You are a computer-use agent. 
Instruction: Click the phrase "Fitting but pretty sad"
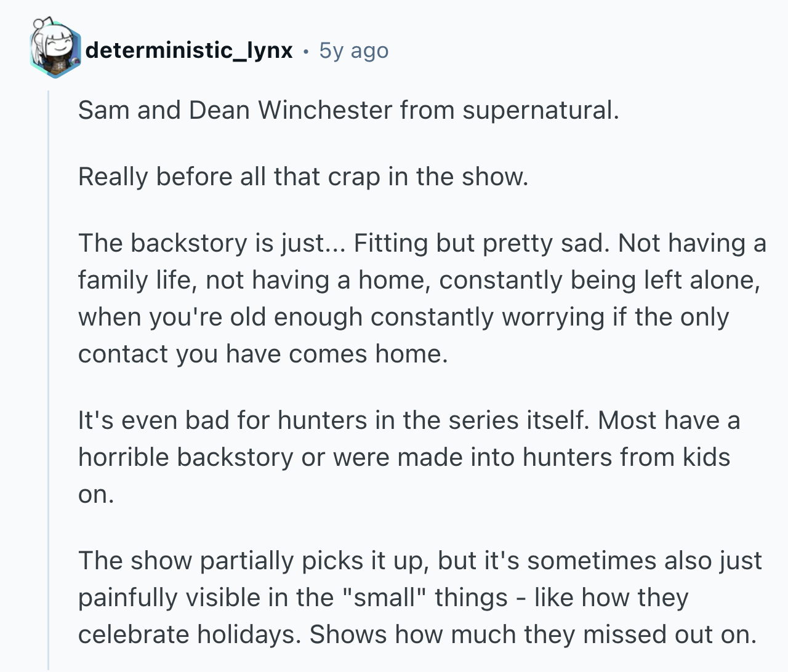(480, 243)
